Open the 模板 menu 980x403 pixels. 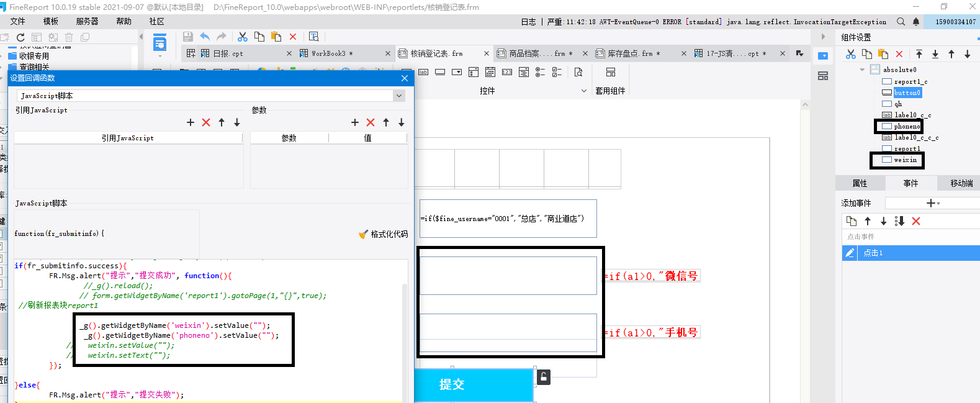coord(51,21)
